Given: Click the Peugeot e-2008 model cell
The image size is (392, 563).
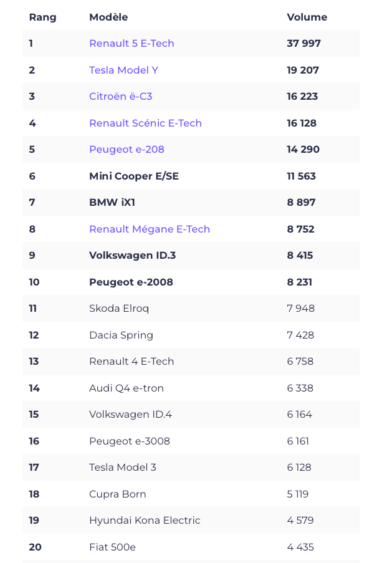Looking at the screenshot, I should (x=131, y=282).
